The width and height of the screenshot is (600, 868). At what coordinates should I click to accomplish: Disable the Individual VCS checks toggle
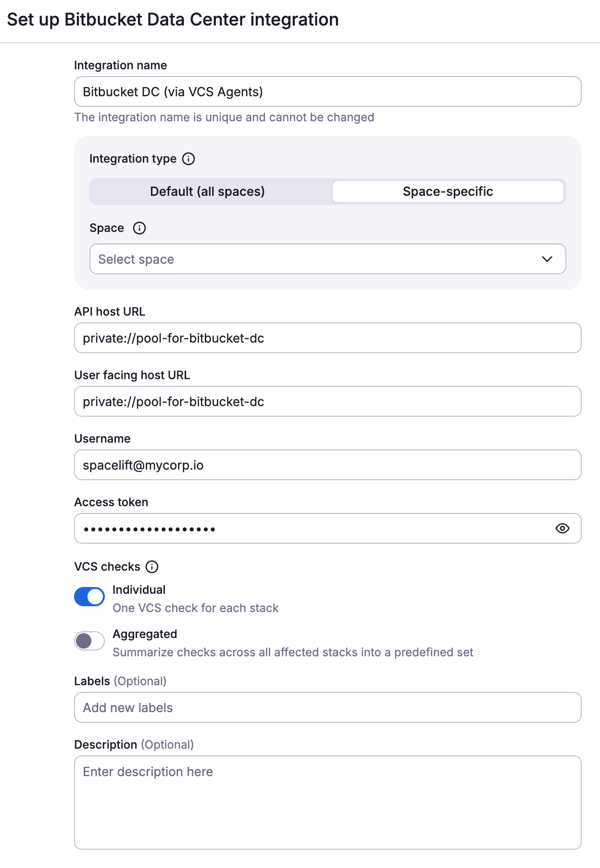pos(89,596)
